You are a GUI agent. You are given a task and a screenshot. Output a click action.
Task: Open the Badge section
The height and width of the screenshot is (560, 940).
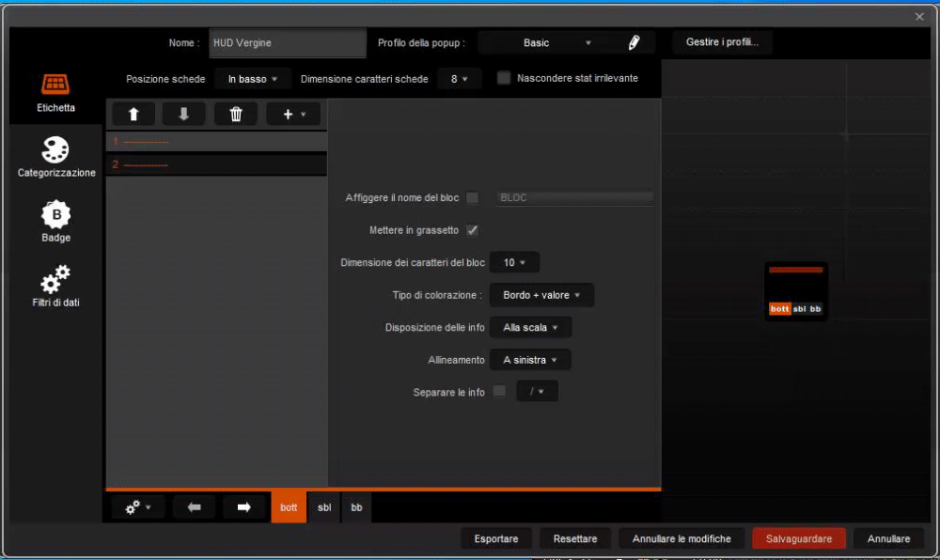pos(55,222)
